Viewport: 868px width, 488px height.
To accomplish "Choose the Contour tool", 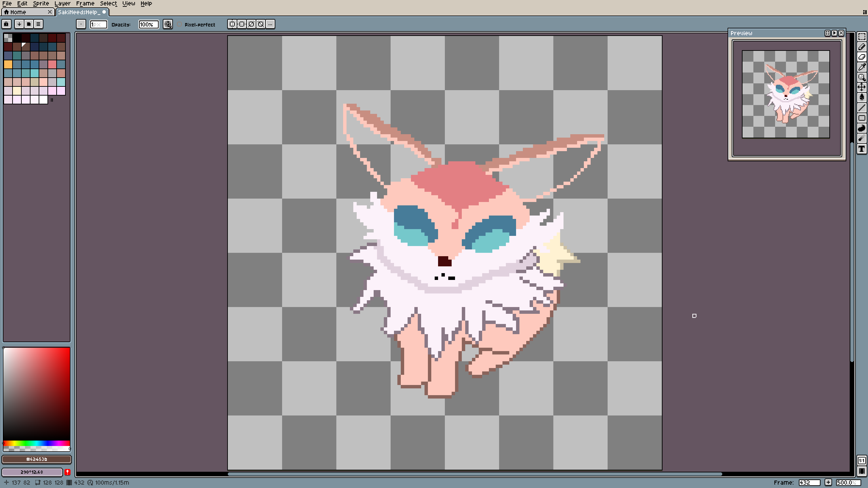I will [862, 128].
